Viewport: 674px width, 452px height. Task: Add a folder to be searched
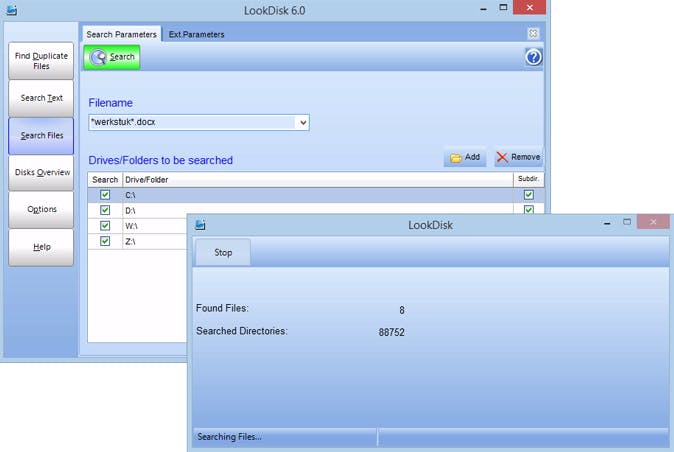coord(465,157)
